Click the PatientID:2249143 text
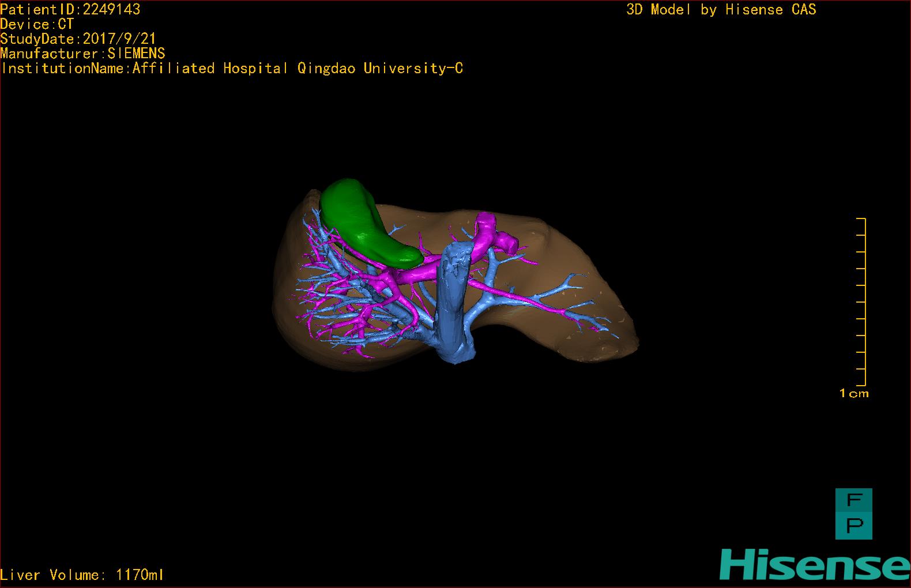Screen dimensions: 911x588 (70, 9)
